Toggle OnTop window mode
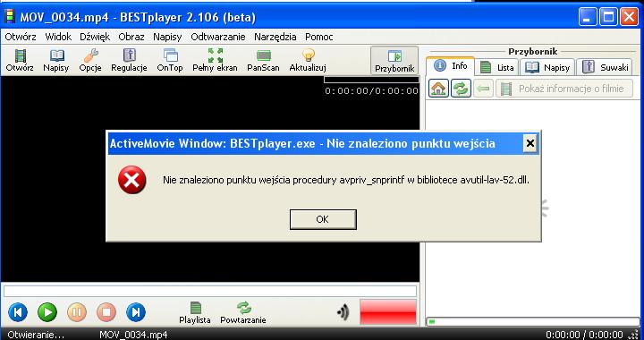Image resolution: width=644 pixels, height=340 pixels. (170, 60)
